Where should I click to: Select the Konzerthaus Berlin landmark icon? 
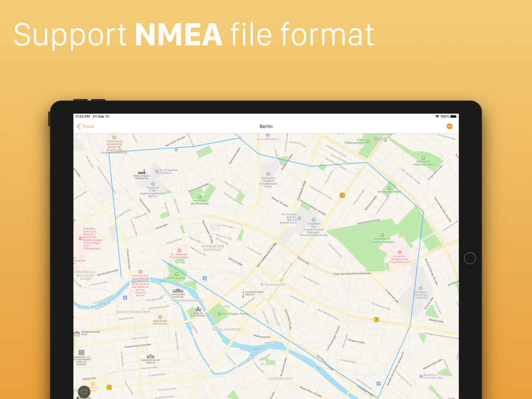point(151,356)
